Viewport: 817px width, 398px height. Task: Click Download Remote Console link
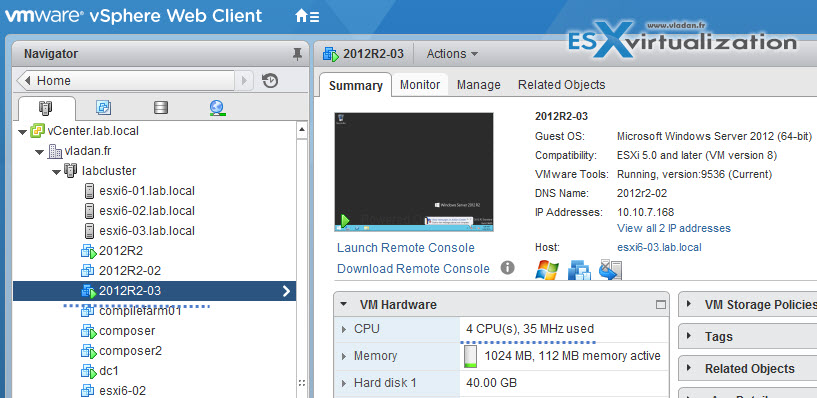tap(413, 269)
